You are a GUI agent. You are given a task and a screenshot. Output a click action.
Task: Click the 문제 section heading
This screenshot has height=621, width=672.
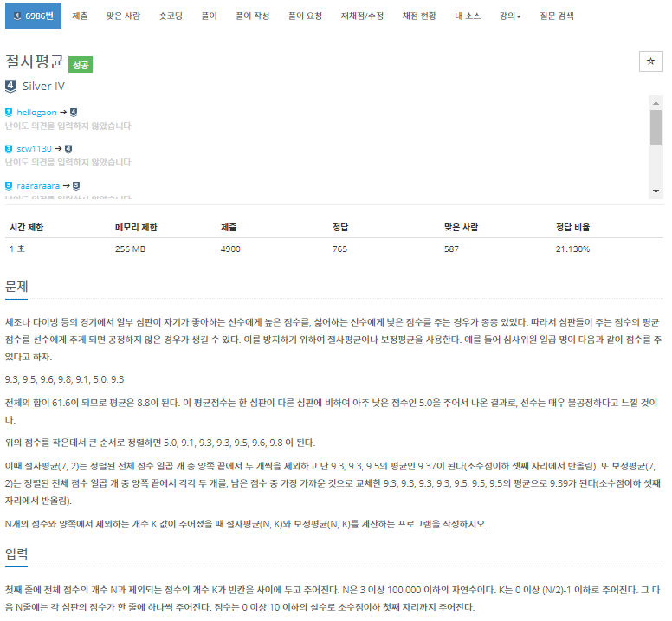click(16, 287)
